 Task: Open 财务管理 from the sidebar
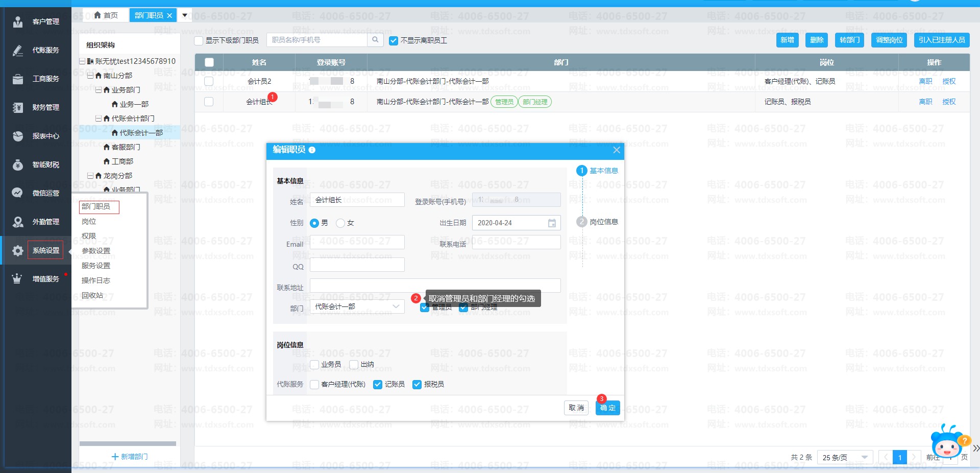[x=45, y=107]
